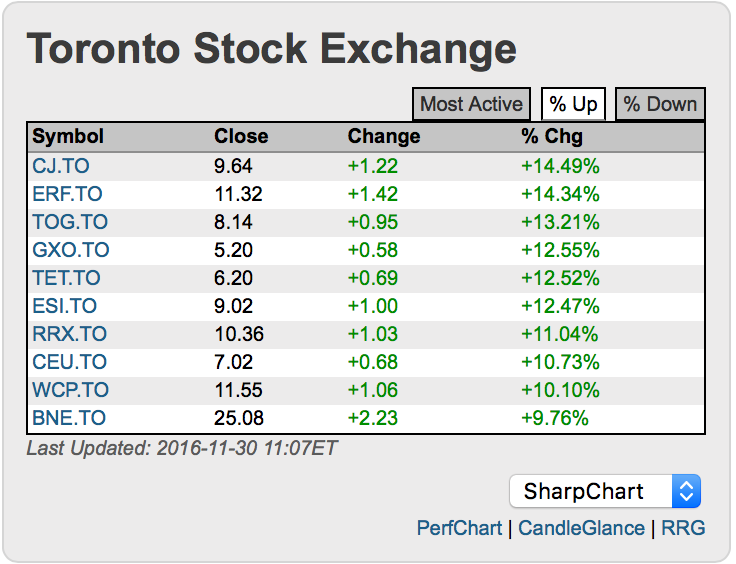The height and width of the screenshot is (564, 736).
Task: Open the CJ.TO symbol link
Action: [61, 166]
